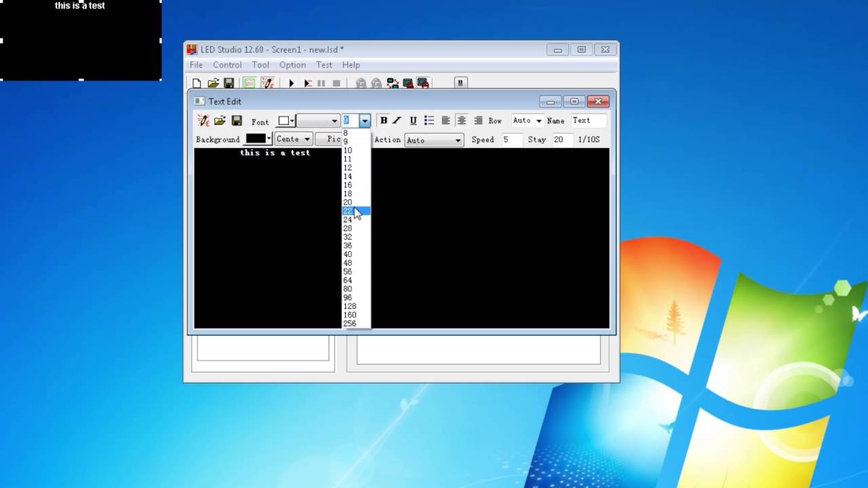
Task: Select font size 12
Action: tap(356, 168)
